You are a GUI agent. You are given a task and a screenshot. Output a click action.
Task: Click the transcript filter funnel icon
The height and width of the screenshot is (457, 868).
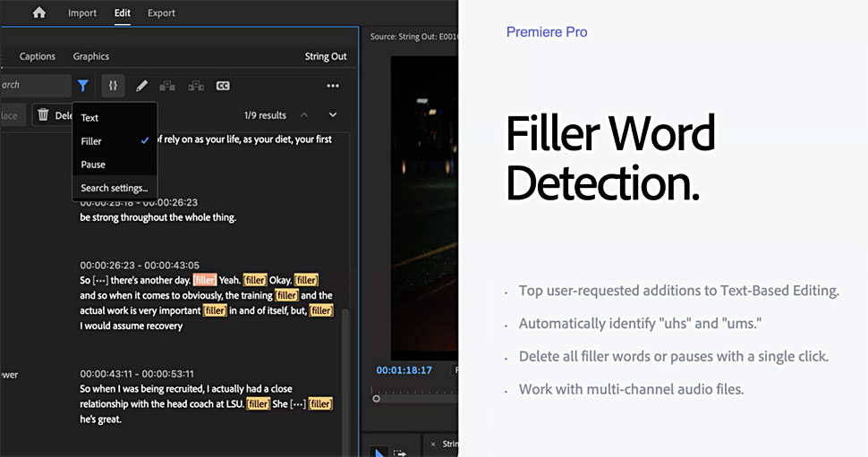83,85
